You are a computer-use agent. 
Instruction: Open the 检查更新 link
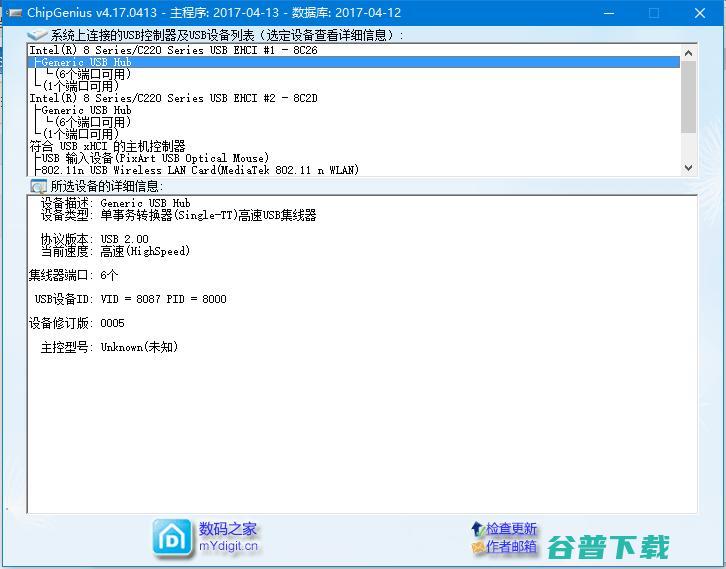[x=511, y=528]
